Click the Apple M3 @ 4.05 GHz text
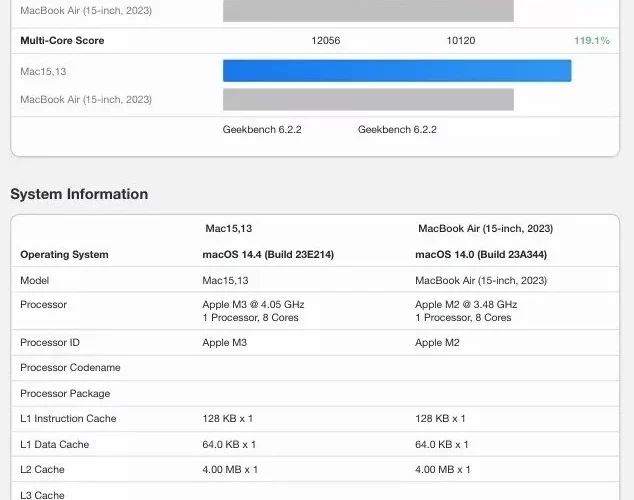Screen dimensions: 634x500 tap(253, 304)
